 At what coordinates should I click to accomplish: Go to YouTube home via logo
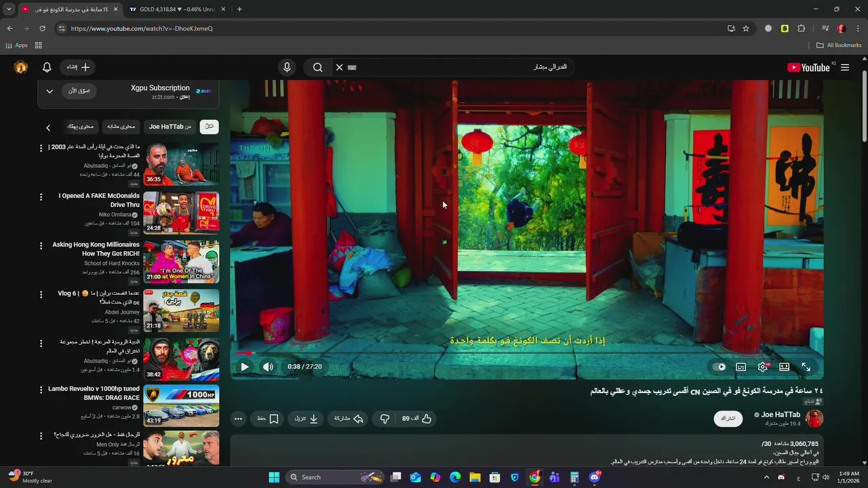click(x=808, y=67)
